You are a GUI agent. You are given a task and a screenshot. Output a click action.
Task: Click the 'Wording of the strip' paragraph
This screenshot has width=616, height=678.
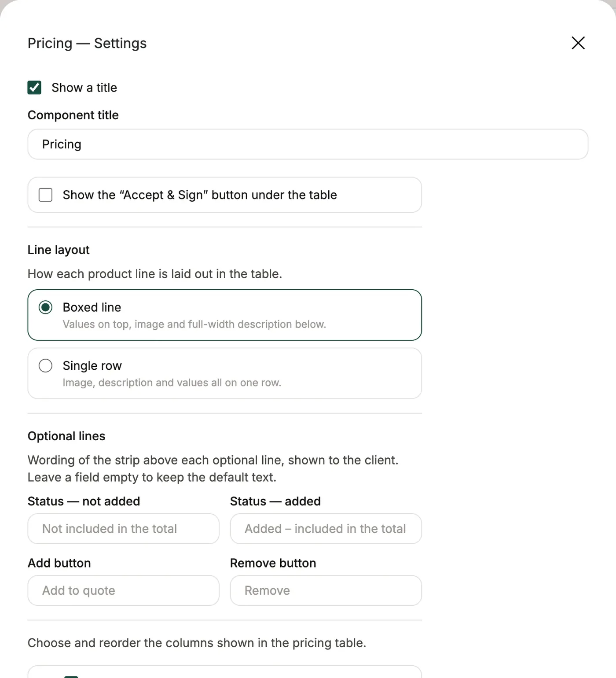point(213,469)
